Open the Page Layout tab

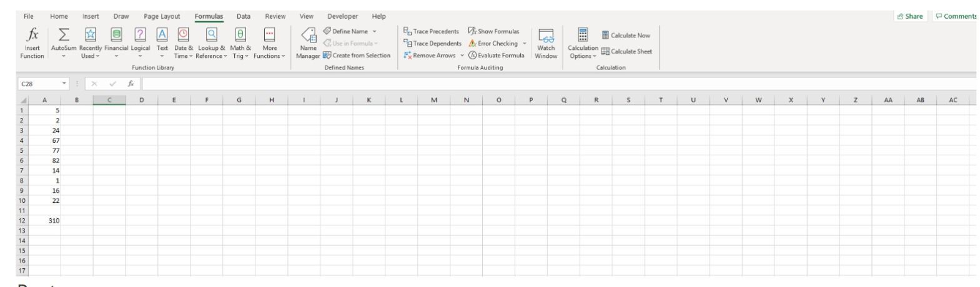point(162,16)
